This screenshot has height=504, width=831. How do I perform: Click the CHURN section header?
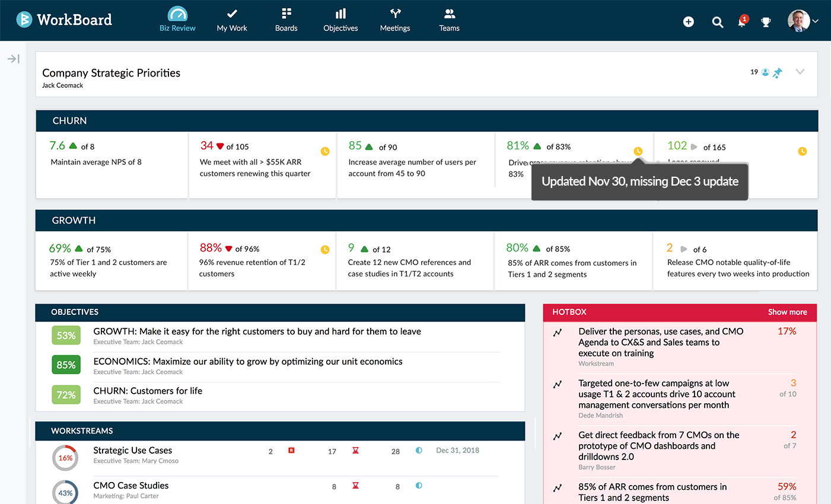[426, 121]
